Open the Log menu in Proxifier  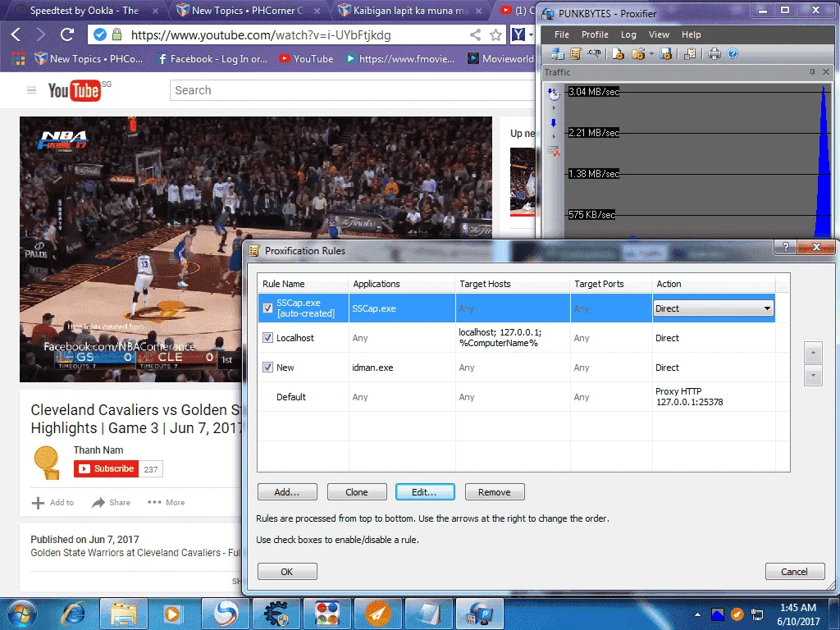click(x=628, y=34)
